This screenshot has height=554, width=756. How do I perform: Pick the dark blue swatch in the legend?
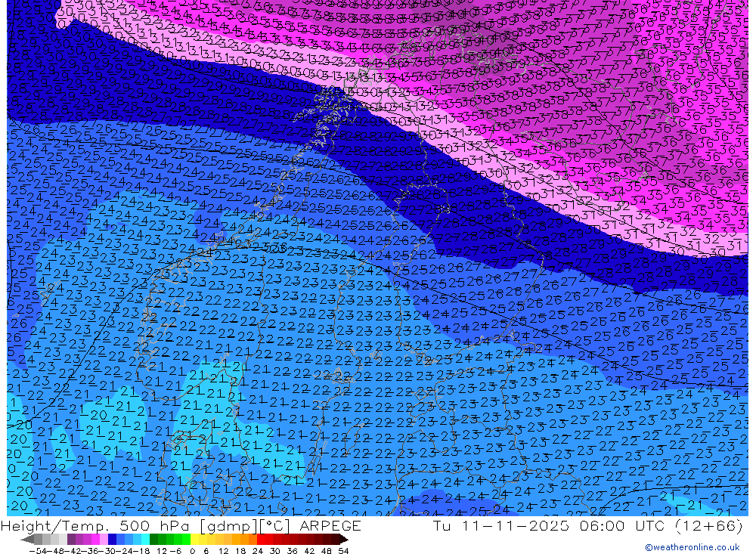(x=112, y=539)
